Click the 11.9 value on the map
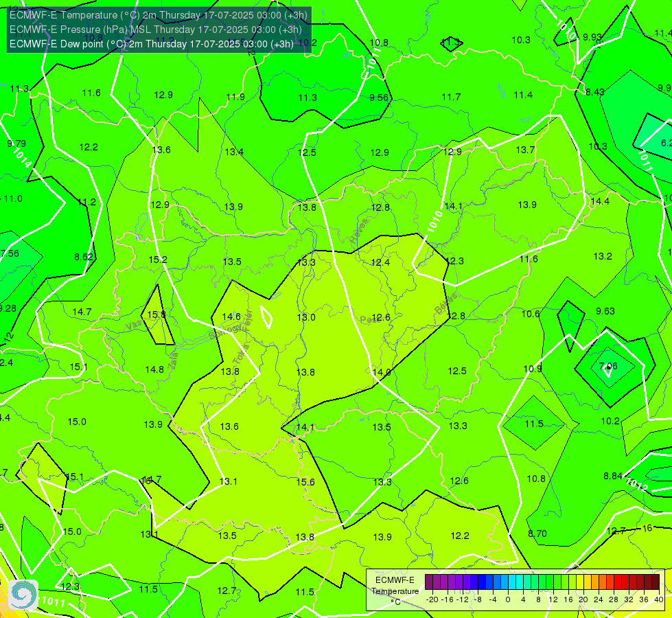 click(235, 98)
